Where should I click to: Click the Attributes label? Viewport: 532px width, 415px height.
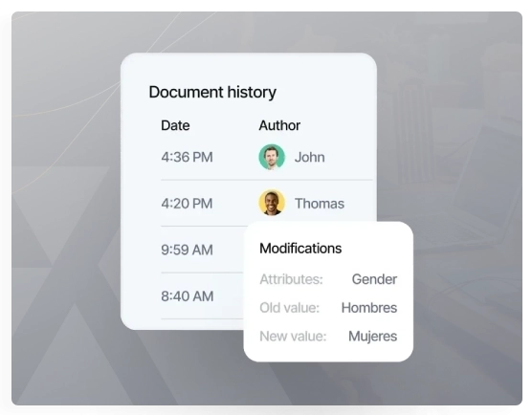tap(291, 279)
